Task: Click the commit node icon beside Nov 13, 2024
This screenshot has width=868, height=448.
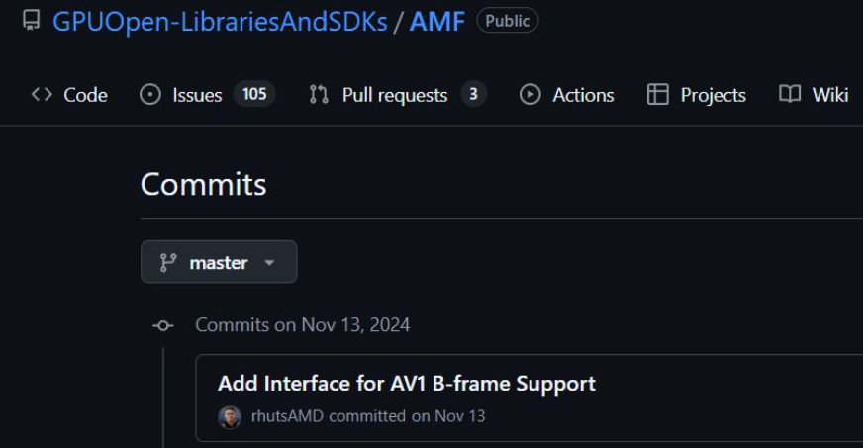Action: point(162,325)
